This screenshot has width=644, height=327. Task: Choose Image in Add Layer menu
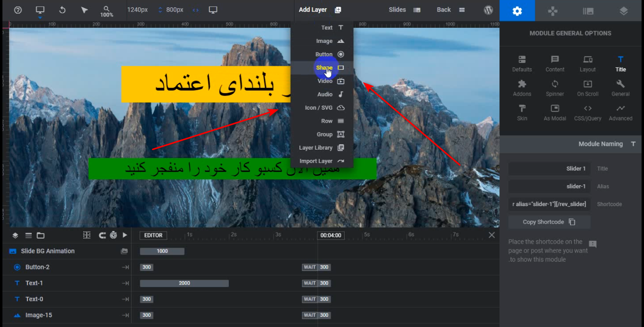click(322, 41)
